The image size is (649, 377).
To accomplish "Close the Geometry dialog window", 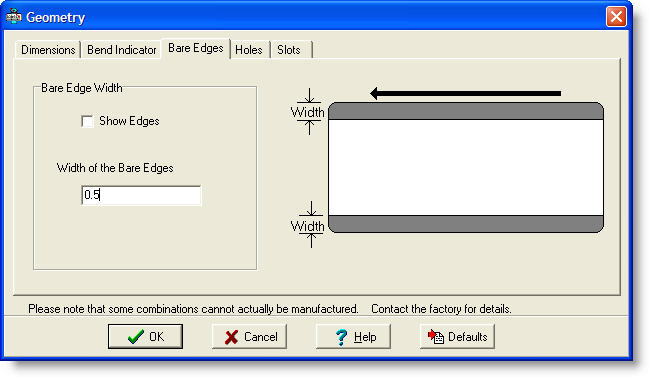I will (616, 17).
